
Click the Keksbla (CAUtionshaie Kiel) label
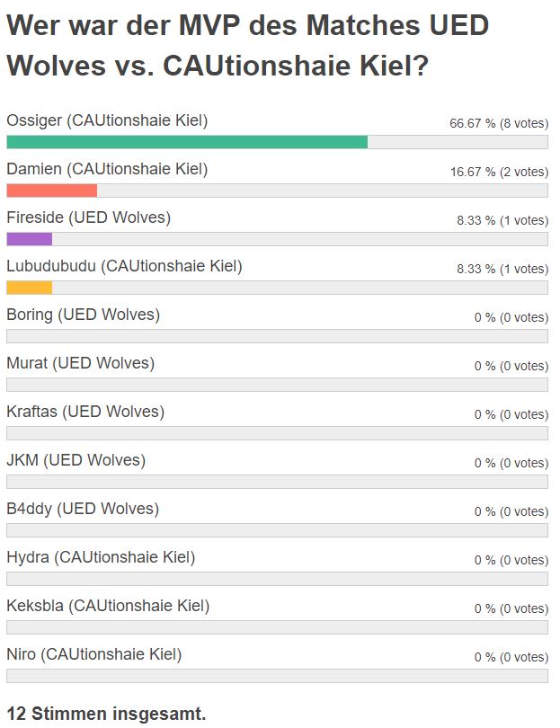[108, 606]
